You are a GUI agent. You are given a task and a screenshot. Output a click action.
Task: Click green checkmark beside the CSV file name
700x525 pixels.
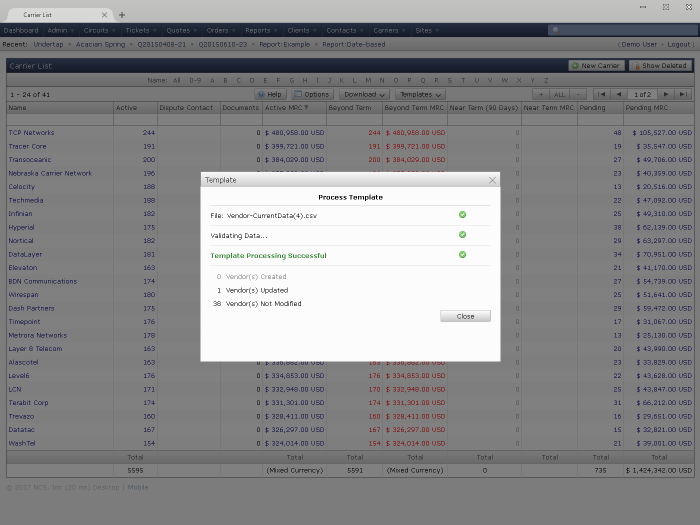[462, 215]
